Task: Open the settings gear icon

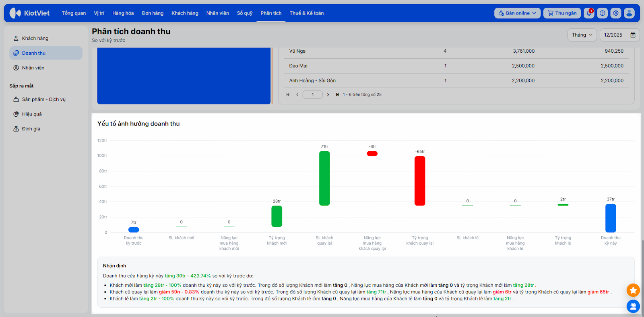Action: pyautogui.click(x=616, y=13)
